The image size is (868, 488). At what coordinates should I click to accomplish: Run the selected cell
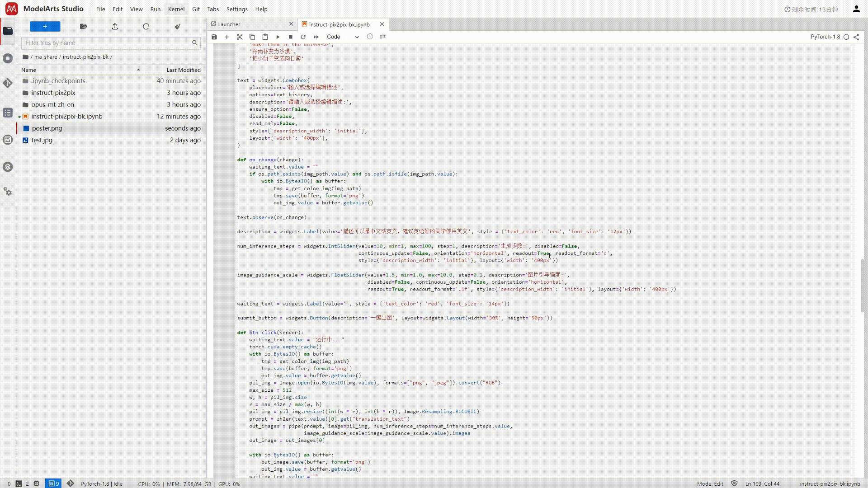(x=278, y=37)
